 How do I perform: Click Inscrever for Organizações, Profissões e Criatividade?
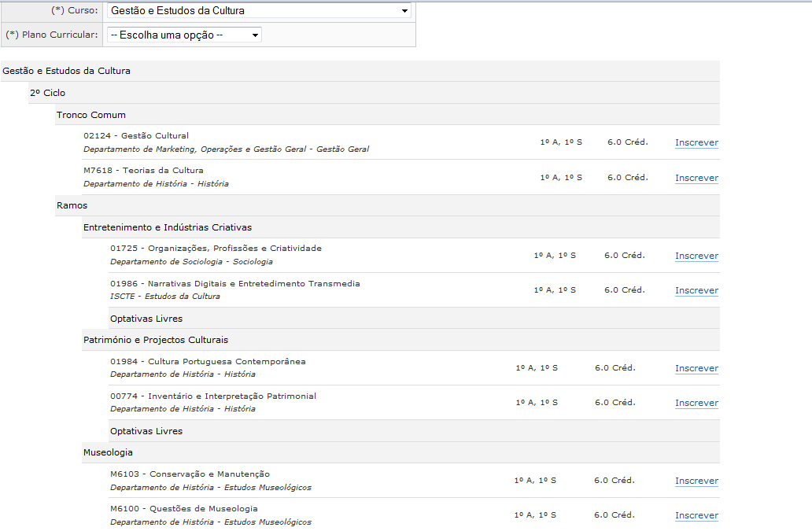(696, 256)
